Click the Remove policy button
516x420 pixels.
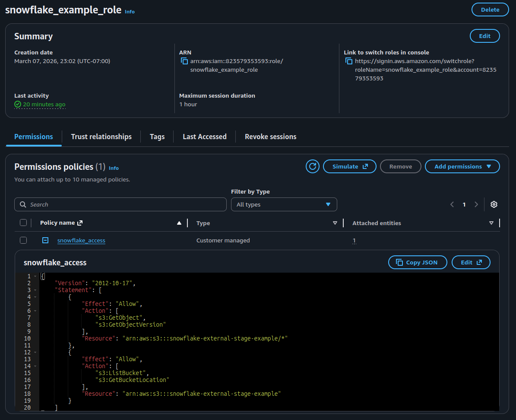pyautogui.click(x=400, y=166)
